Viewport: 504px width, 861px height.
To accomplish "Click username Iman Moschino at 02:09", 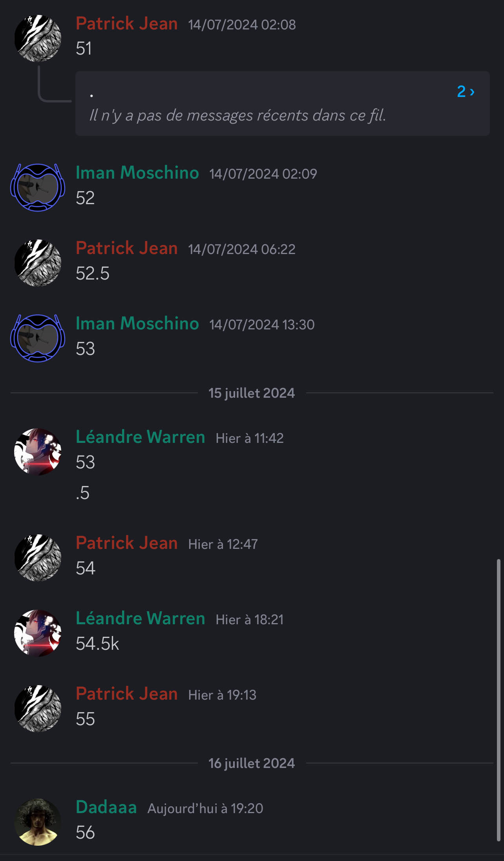I will 137,173.
